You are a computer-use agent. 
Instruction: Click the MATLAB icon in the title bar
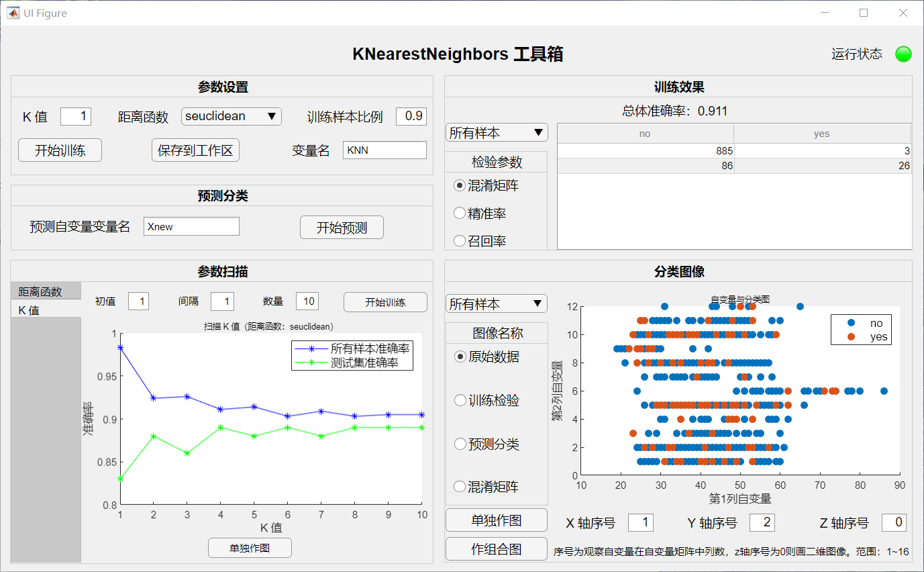13,13
